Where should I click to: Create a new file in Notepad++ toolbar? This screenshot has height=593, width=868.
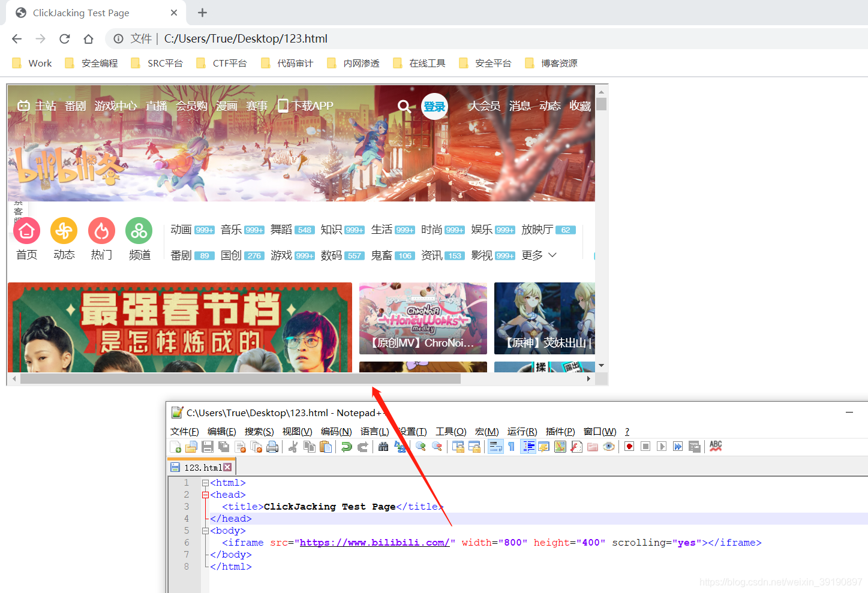tap(176, 447)
